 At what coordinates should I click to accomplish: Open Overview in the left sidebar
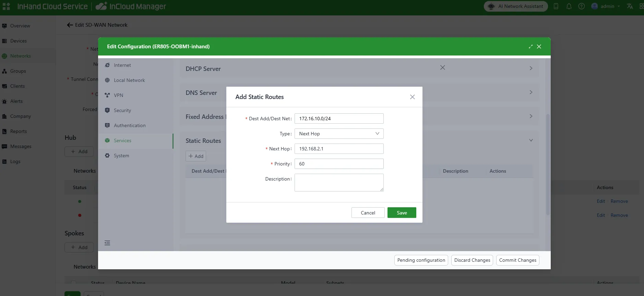(20, 26)
